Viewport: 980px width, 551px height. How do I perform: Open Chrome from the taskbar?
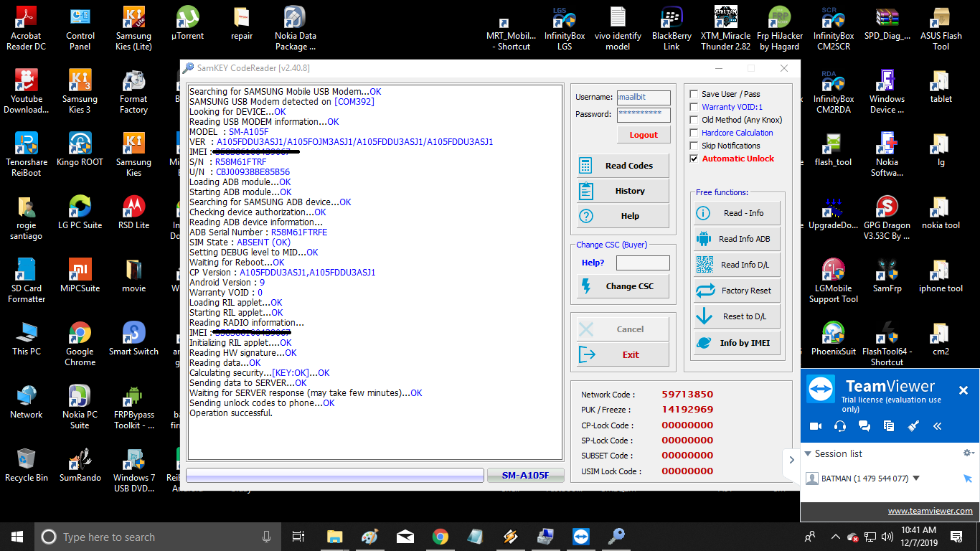[440, 537]
